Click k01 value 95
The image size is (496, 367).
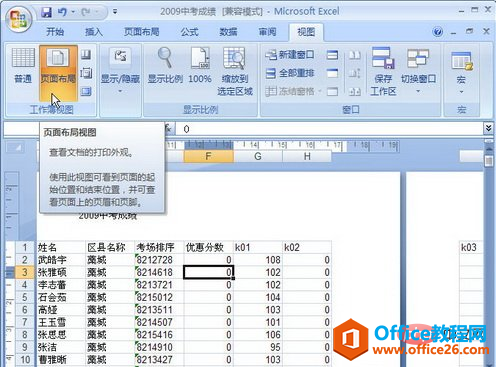click(258, 347)
